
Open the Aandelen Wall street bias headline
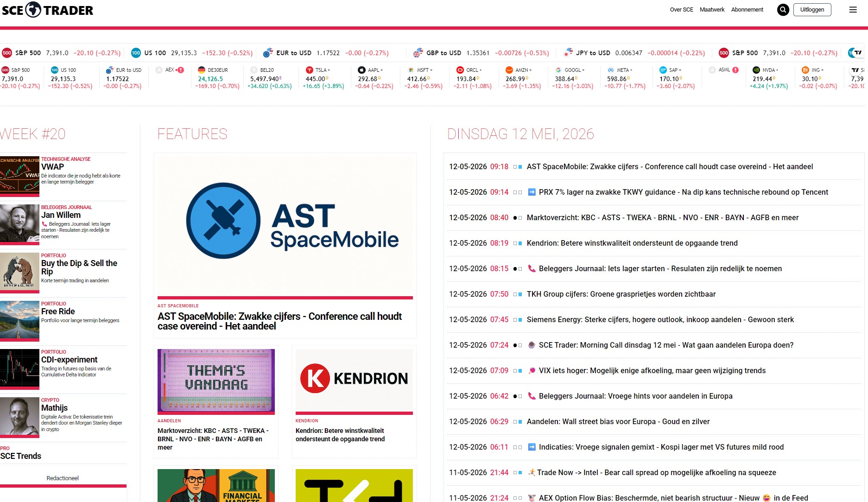click(618, 421)
